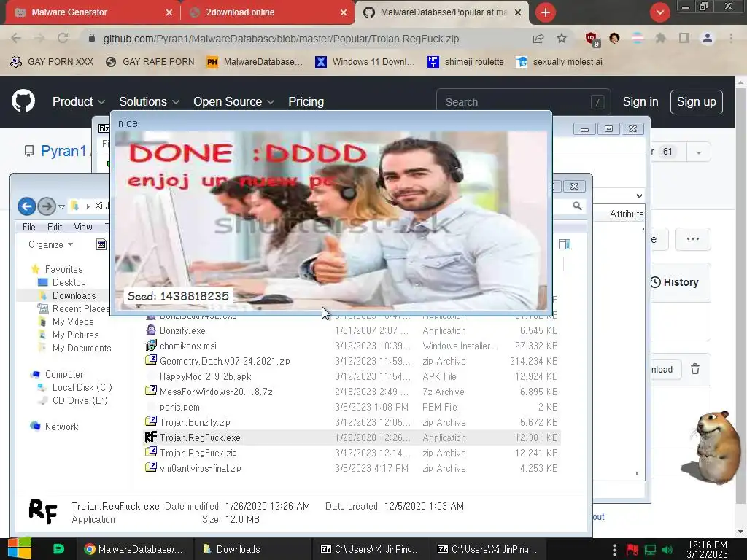Click the volume speaker tray icon

point(667,550)
